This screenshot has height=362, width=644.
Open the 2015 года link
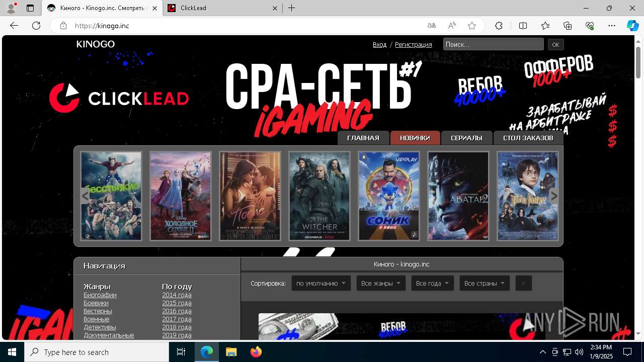click(177, 303)
